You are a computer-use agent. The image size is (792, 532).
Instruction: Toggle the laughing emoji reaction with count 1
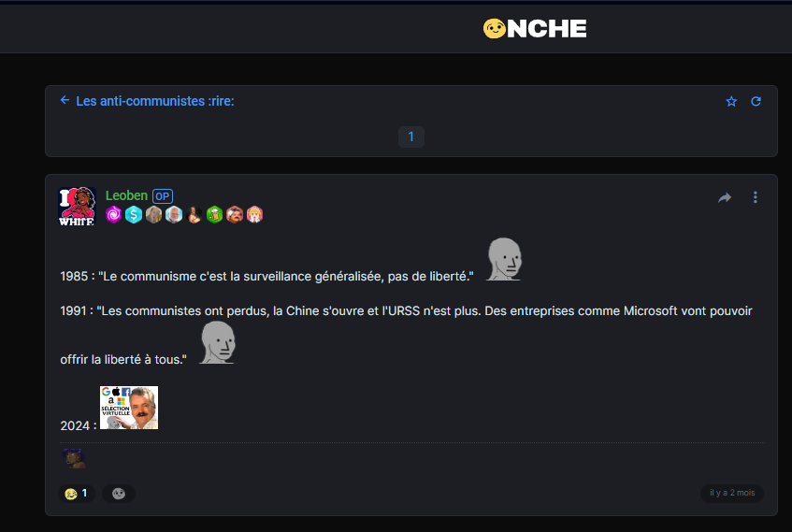77,493
